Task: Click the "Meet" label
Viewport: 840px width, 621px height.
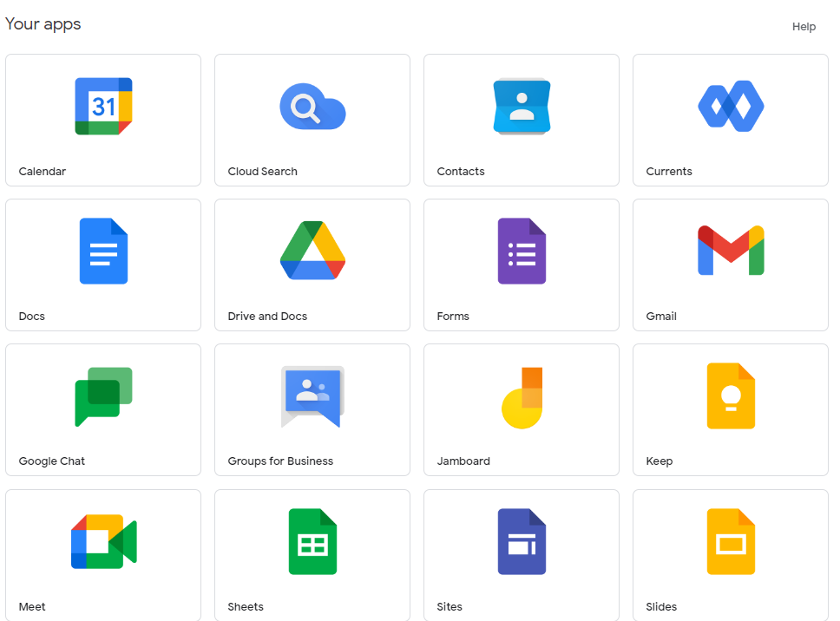Action: point(32,606)
